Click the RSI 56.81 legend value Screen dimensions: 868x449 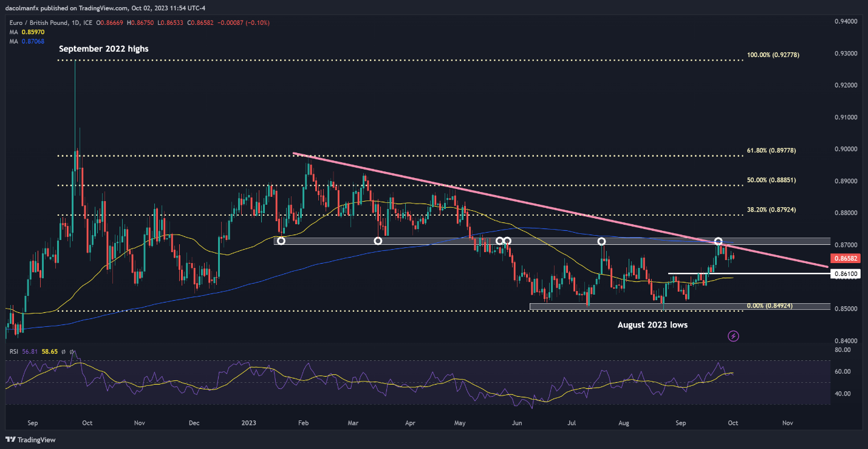[29, 351]
